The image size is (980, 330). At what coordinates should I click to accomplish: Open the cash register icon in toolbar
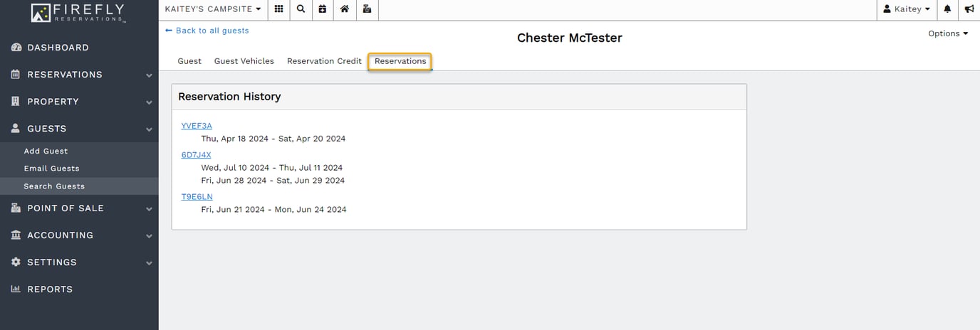[x=367, y=9]
